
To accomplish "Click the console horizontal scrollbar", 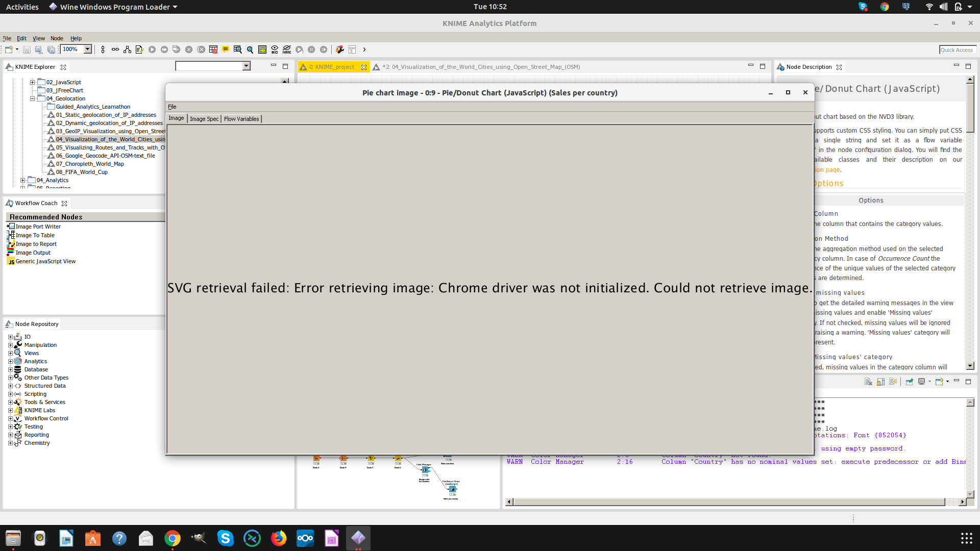I will [x=729, y=502].
